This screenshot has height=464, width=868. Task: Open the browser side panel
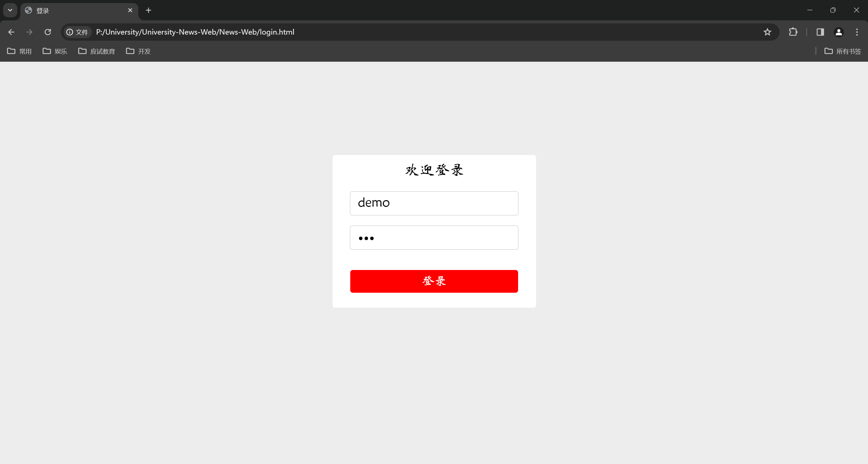(820, 32)
